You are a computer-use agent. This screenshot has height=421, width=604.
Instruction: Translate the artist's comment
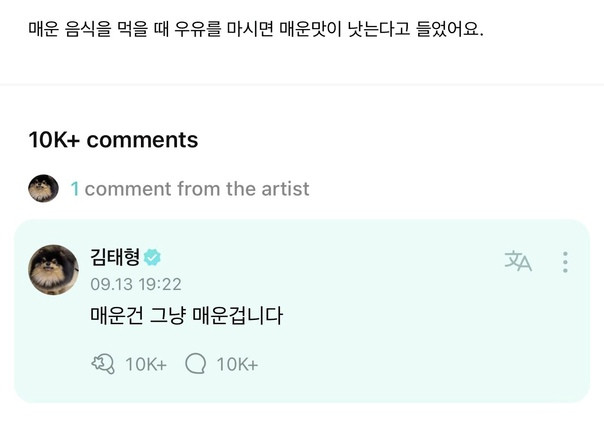click(x=518, y=262)
